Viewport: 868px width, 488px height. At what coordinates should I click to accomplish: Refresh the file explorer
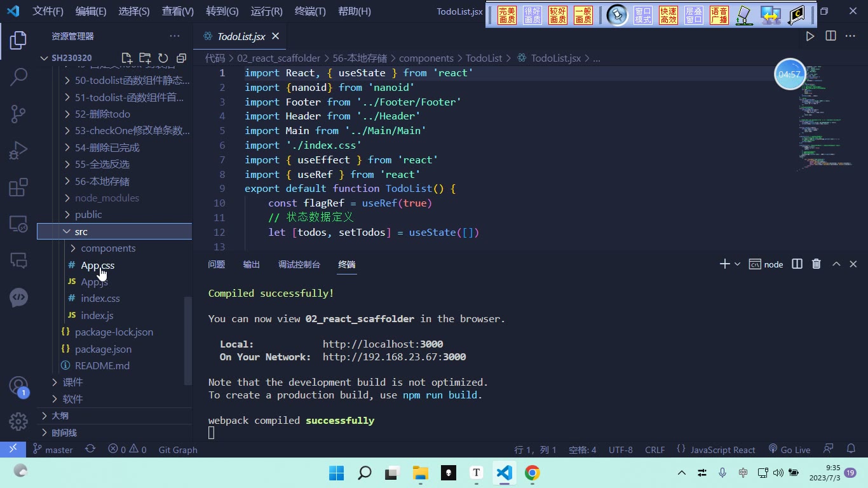point(163,58)
